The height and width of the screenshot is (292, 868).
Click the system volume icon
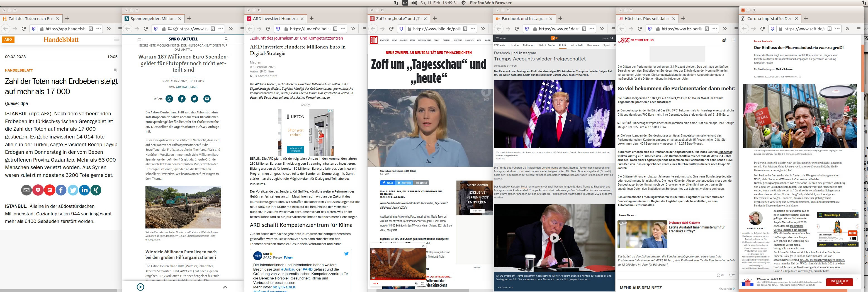(x=414, y=3)
